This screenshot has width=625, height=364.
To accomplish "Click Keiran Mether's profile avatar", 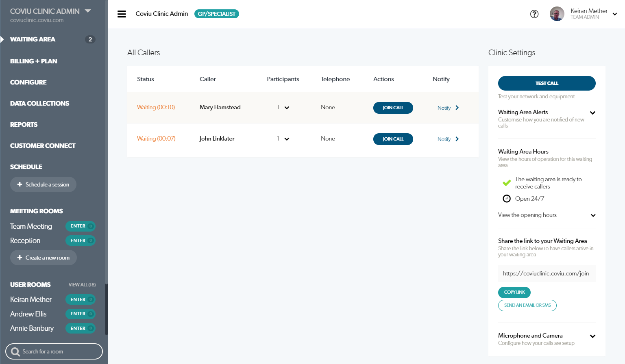I will [557, 14].
